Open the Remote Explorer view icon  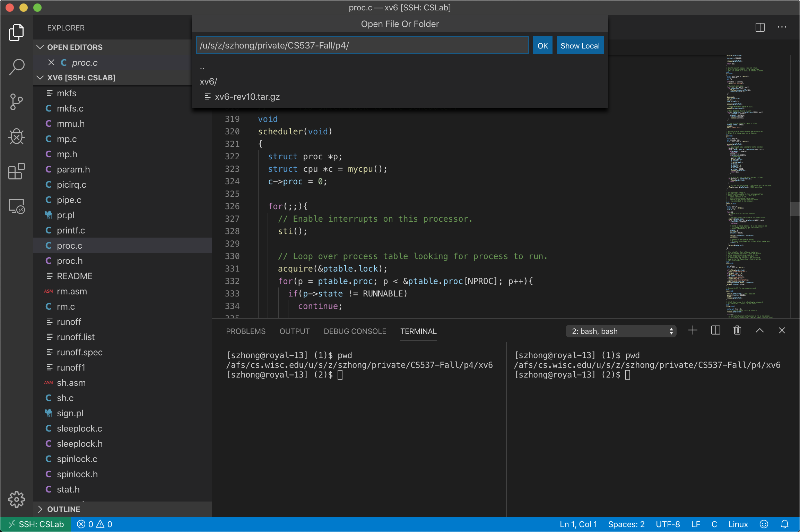[16, 206]
